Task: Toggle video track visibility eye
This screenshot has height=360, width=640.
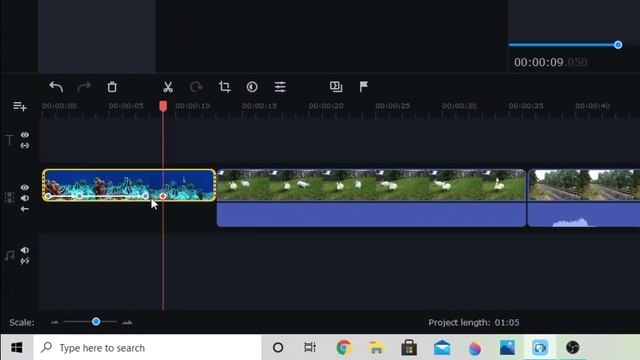Action: coord(25,187)
